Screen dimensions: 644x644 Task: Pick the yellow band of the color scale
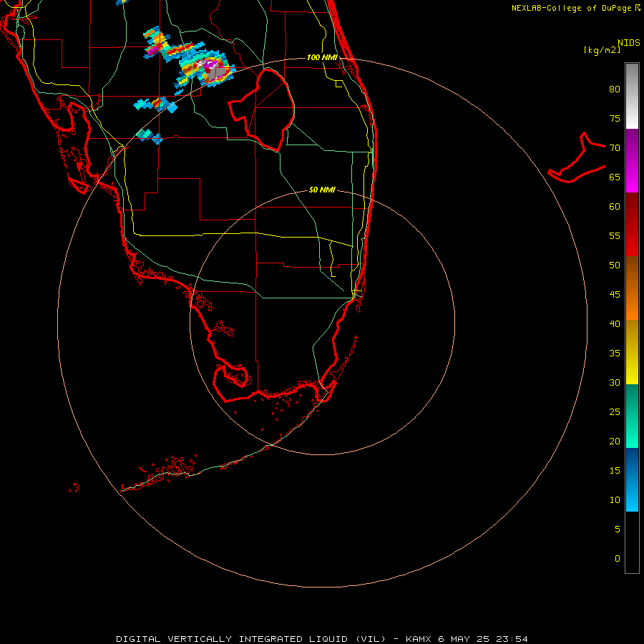coord(632,352)
